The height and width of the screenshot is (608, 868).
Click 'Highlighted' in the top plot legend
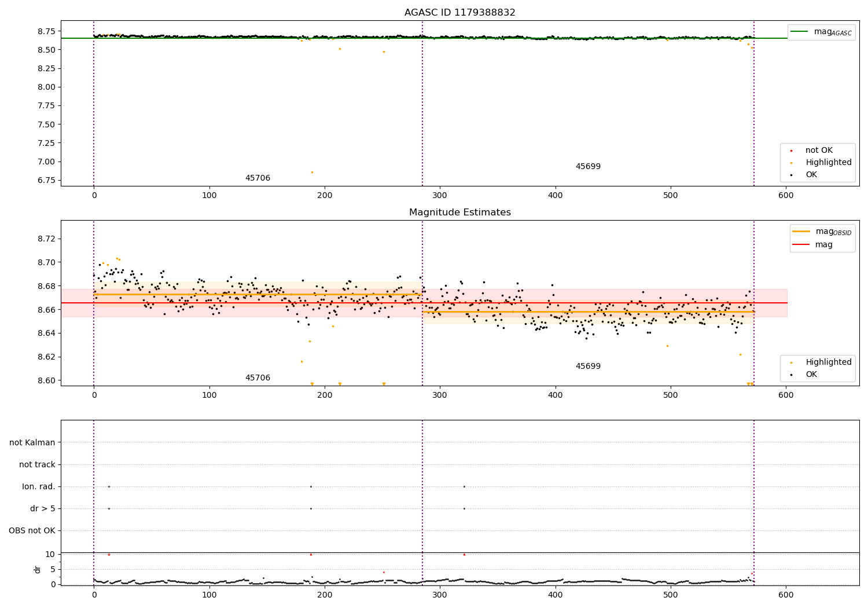click(x=829, y=163)
